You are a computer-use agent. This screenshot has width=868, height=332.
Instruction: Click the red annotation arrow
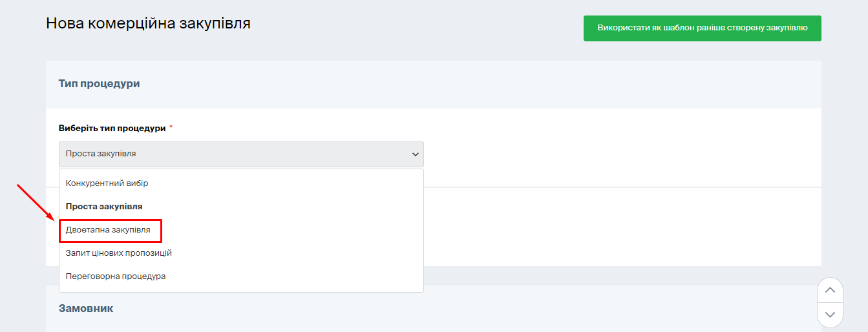click(x=36, y=203)
